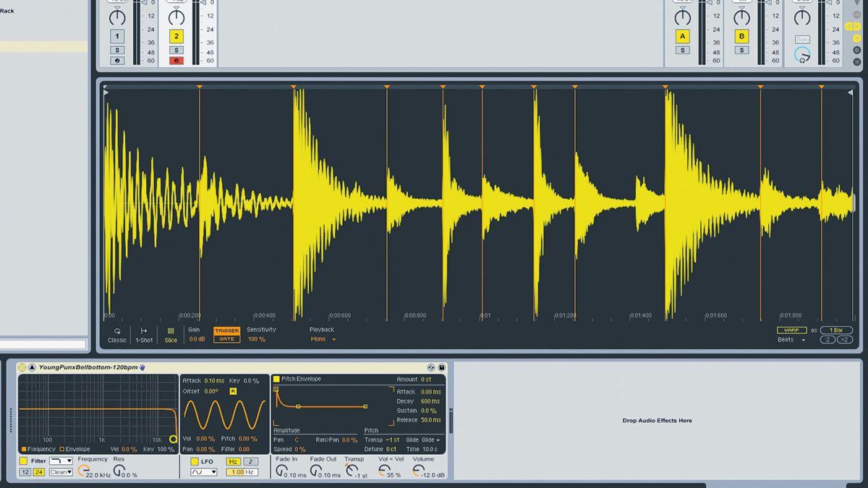Open the Playback Mono dropdown
868x488 pixels.
pyautogui.click(x=322, y=339)
